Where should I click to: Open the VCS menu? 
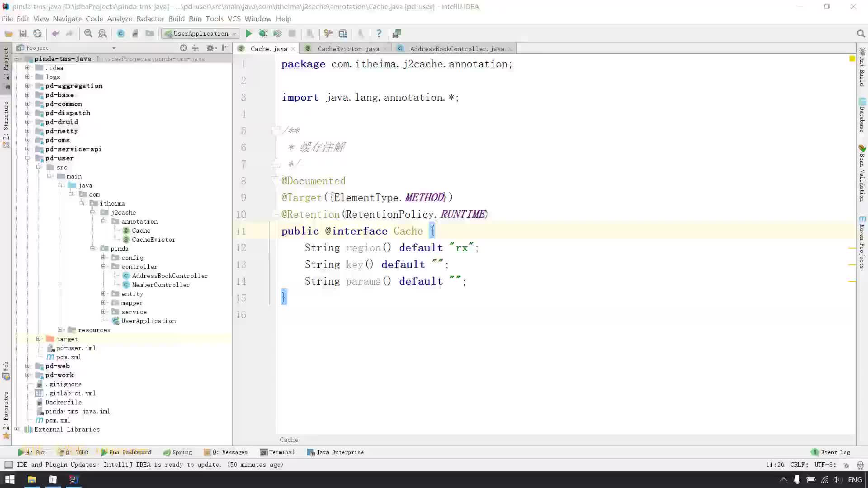click(x=234, y=19)
